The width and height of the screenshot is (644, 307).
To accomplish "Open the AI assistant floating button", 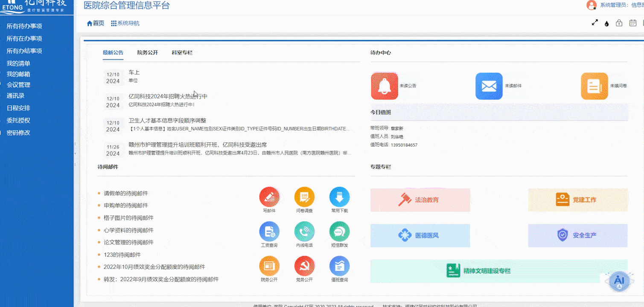I will (619, 281).
